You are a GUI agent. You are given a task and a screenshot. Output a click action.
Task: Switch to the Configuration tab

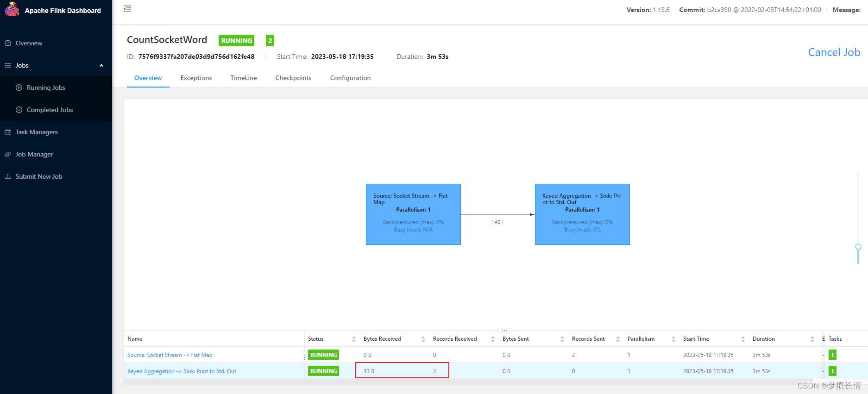[351, 78]
